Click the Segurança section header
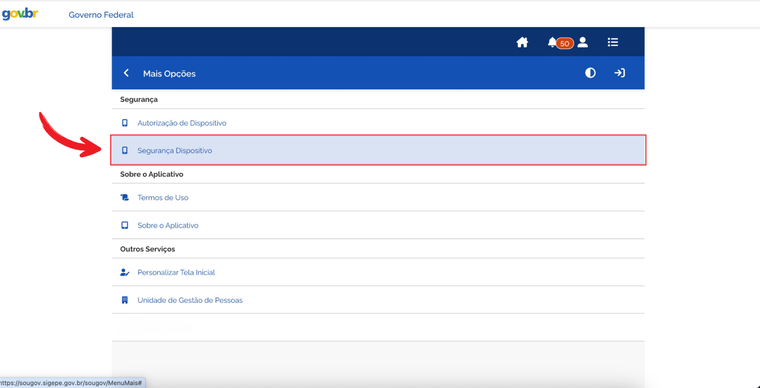Viewport: 760px width, 388px height. pyautogui.click(x=139, y=99)
